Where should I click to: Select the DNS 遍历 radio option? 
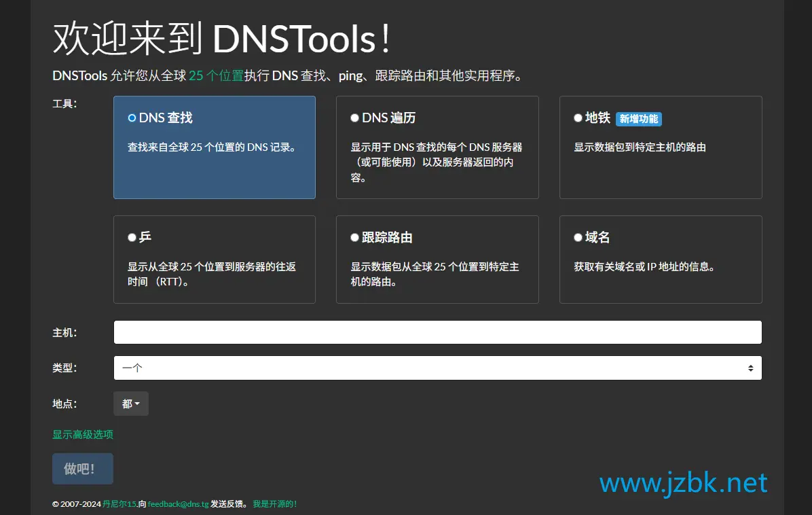354,118
